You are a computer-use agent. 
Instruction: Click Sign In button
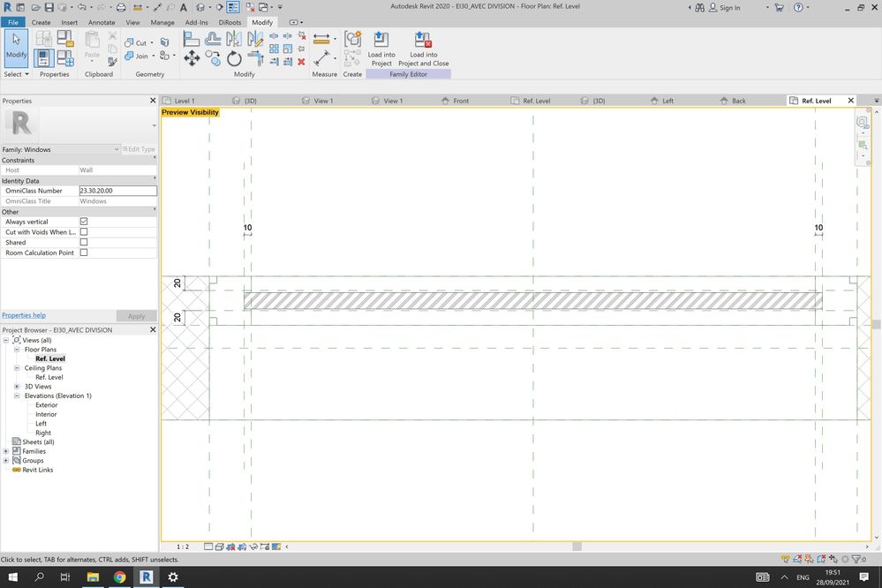pos(725,8)
